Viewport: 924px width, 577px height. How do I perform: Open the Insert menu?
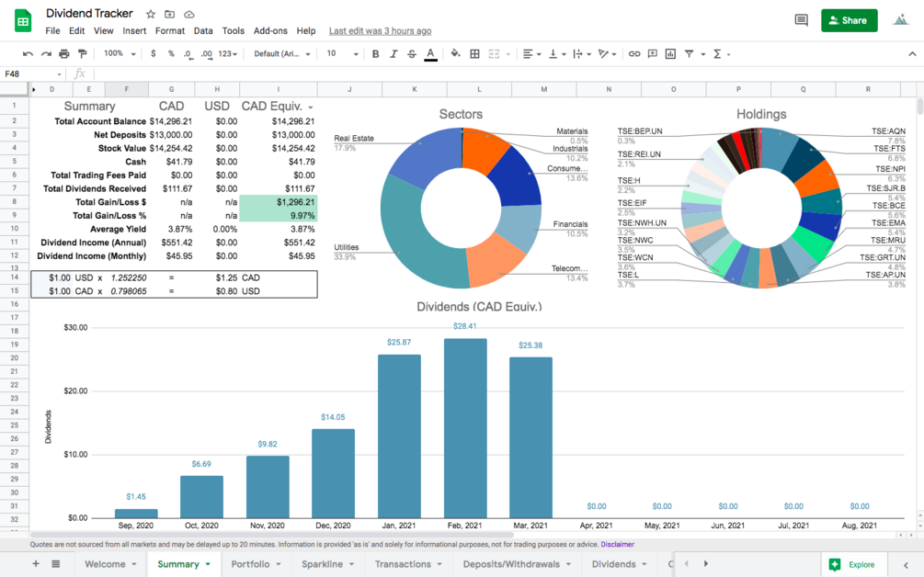click(134, 30)
